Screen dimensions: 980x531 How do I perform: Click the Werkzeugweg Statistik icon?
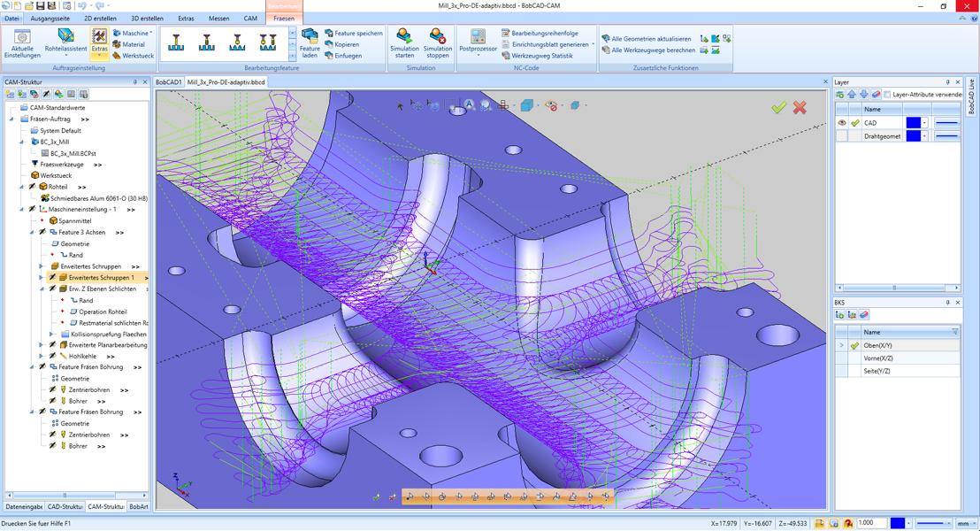pyautogui.click(x=506, y=56)
